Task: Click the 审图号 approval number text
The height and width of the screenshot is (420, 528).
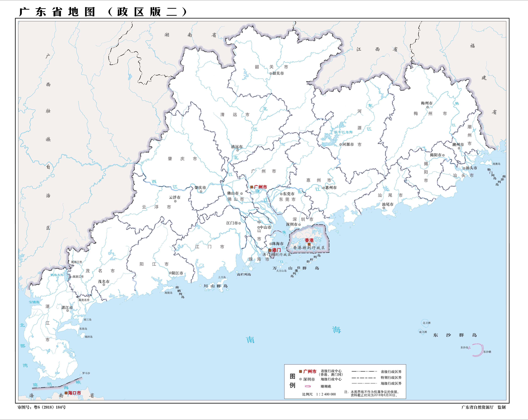Action: [42, 407]
